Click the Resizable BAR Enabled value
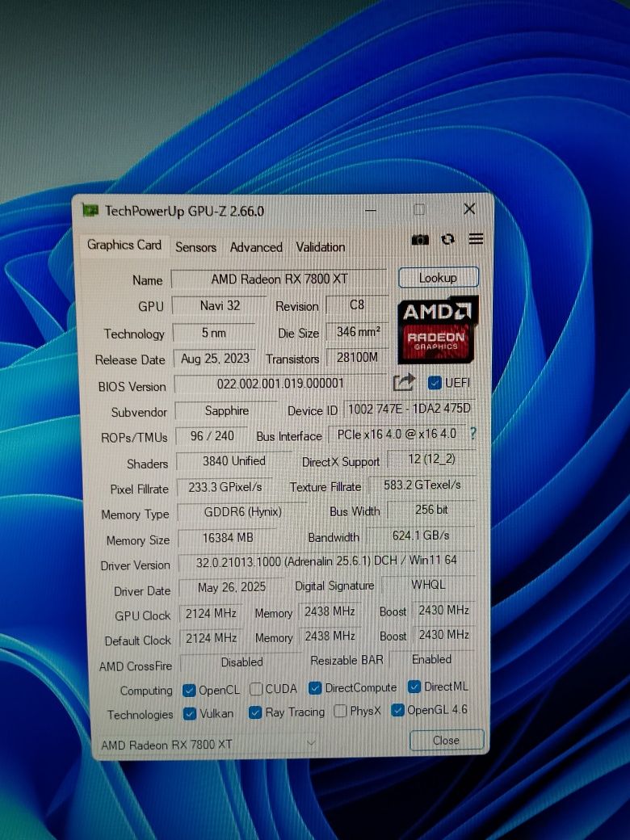The width and height of the screenshot is (630, 840). tap(432, 659)
